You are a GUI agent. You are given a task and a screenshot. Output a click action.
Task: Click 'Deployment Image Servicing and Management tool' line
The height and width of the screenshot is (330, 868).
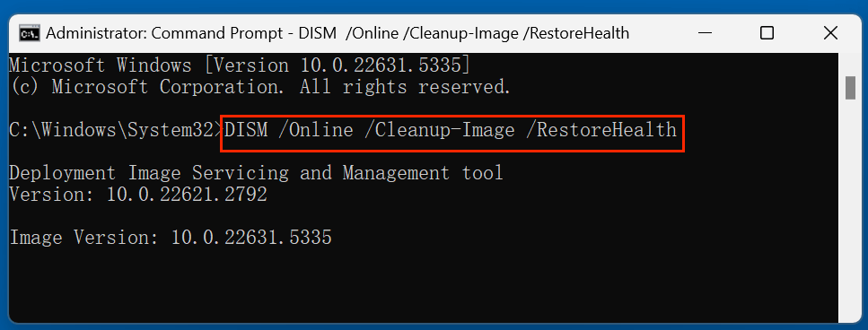tap(257, 173)
